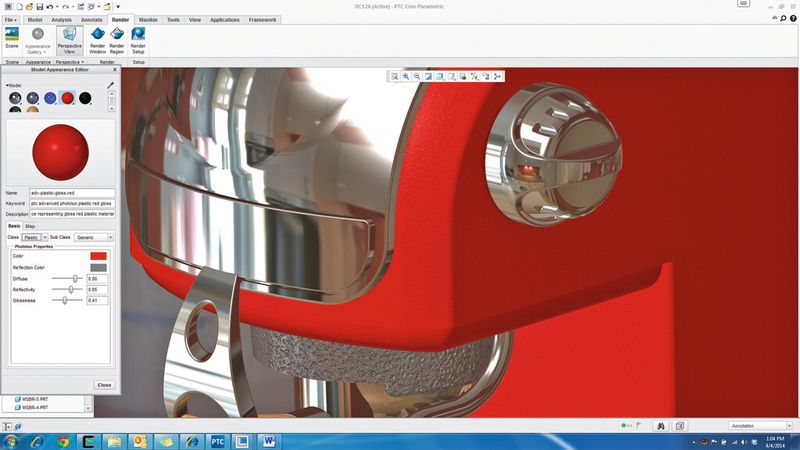
Task: Switch to the Framework ribbon tab
Action: point(262,20)
